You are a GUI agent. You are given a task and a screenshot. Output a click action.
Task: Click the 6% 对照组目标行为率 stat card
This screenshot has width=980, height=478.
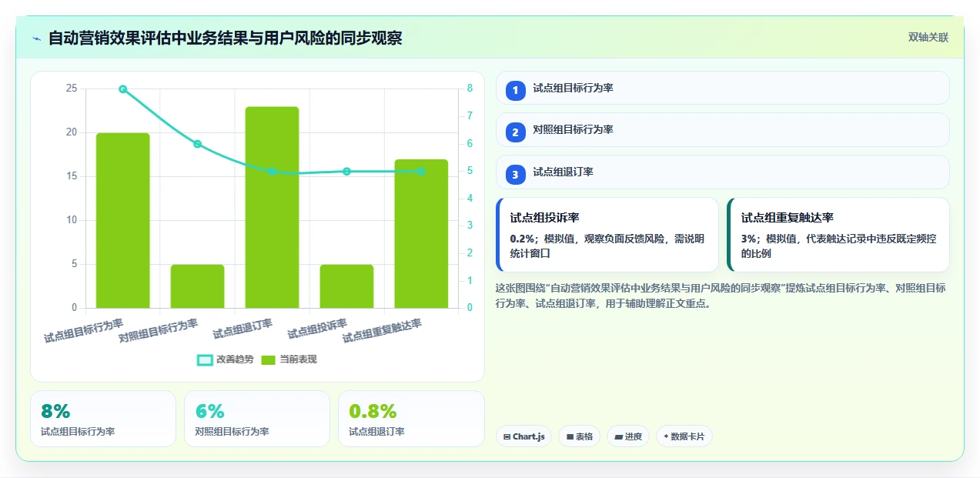(257, 419)
